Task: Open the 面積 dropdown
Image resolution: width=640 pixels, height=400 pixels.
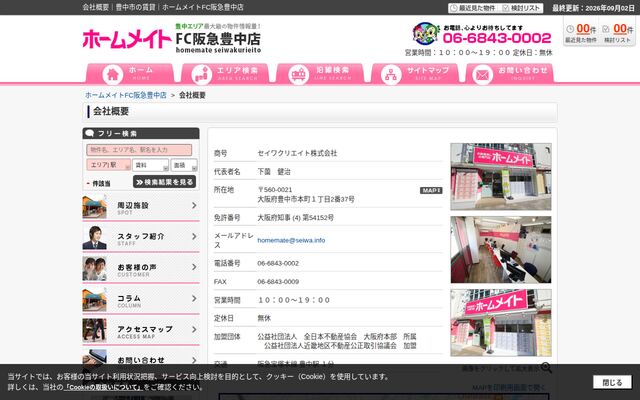Action: click(x=184, y=165)
